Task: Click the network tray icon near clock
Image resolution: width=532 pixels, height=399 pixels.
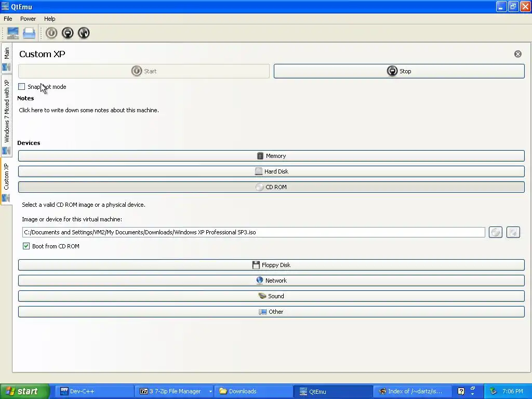Action: 493,391
